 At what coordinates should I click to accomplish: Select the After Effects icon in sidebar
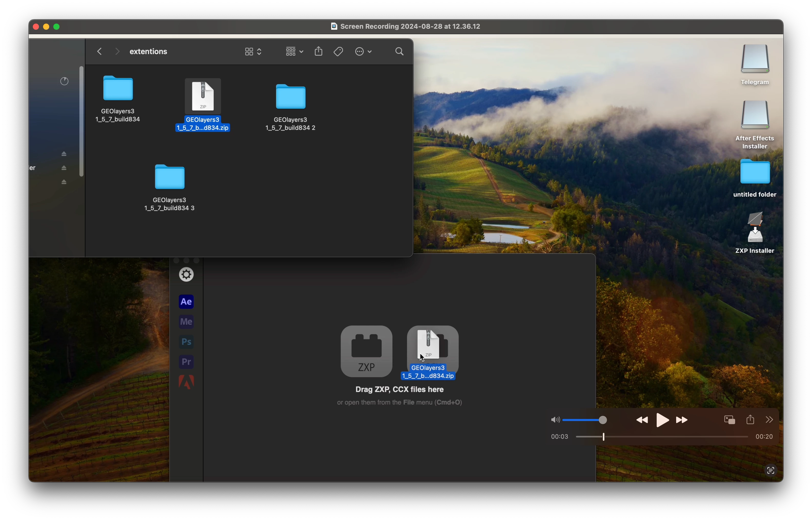point(186,302)
